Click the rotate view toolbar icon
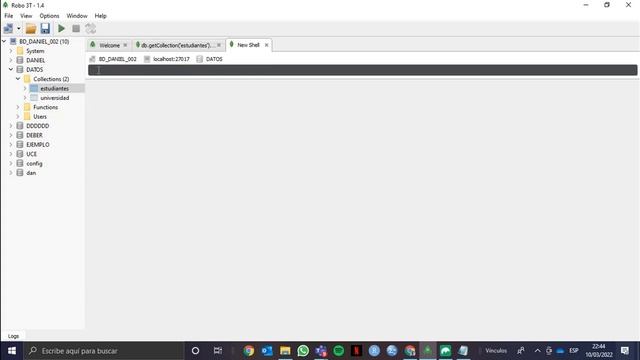Image resolution: width=640 pixels, height=360 pixels. [x=91, y=29]
